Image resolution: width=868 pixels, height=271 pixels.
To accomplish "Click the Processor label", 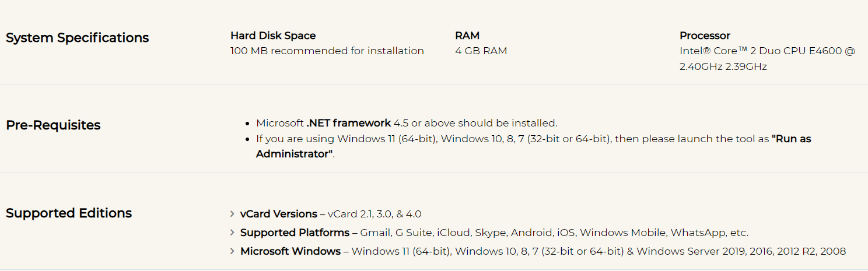I will tap(705, 36).
